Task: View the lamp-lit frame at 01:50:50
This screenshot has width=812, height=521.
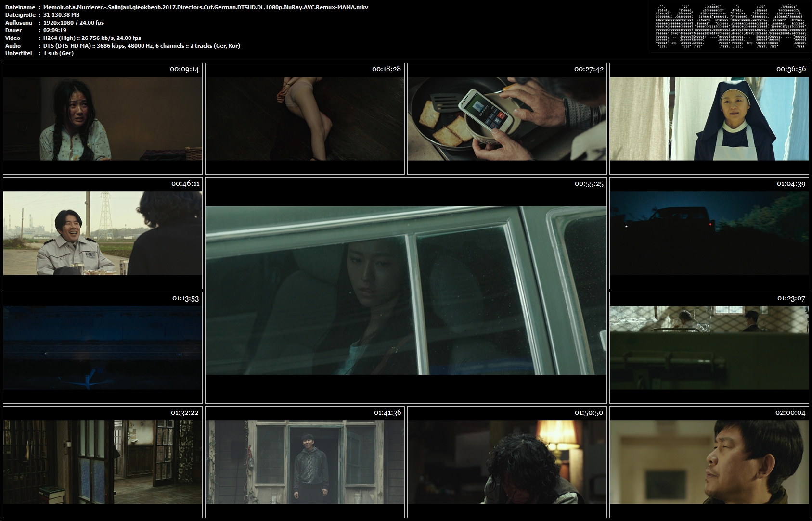Action: [x=507, y=462]
